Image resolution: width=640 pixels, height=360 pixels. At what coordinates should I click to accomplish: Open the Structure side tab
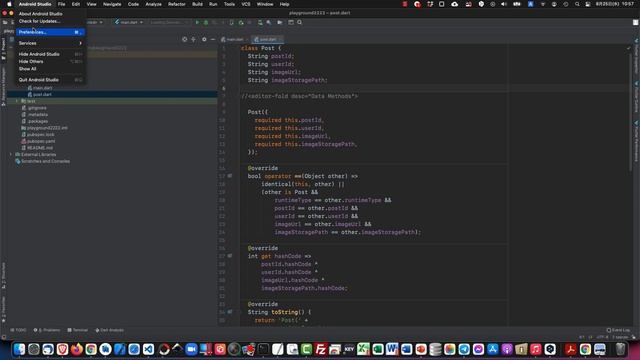3,276
